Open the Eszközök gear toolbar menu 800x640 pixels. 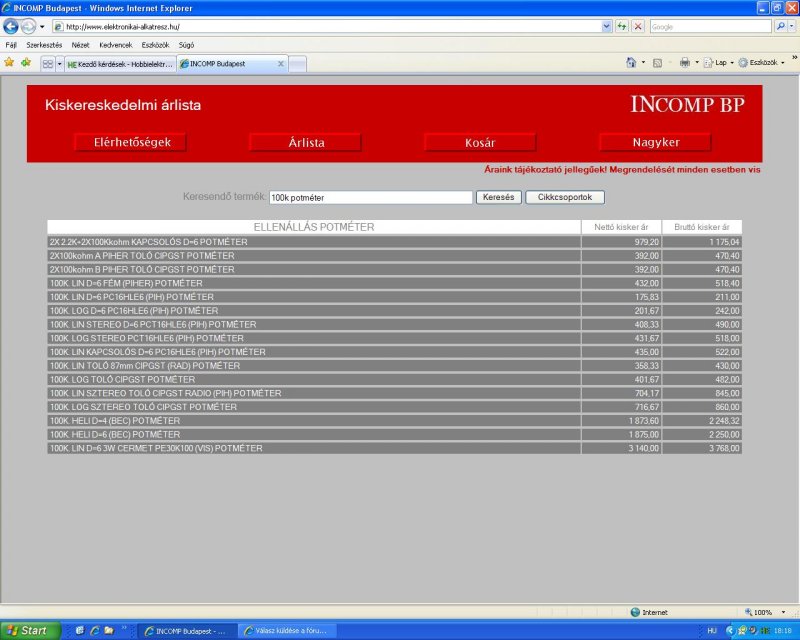click(761, 63)
